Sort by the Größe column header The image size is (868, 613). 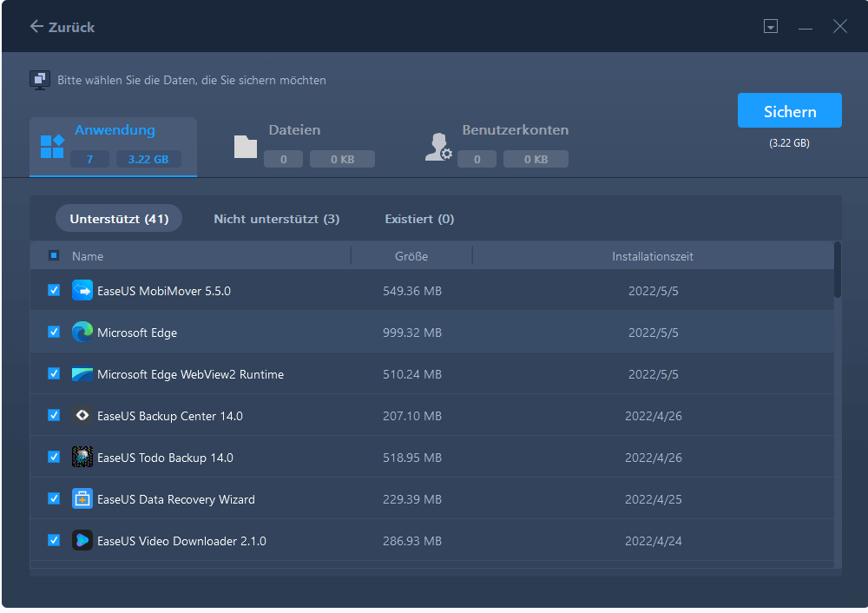[x=411, y=256]
